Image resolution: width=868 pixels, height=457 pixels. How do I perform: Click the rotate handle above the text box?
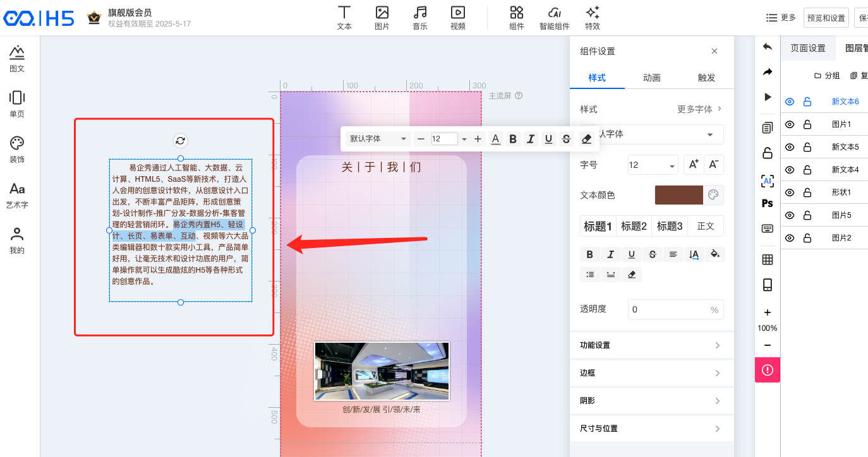(x=181, y=141)
